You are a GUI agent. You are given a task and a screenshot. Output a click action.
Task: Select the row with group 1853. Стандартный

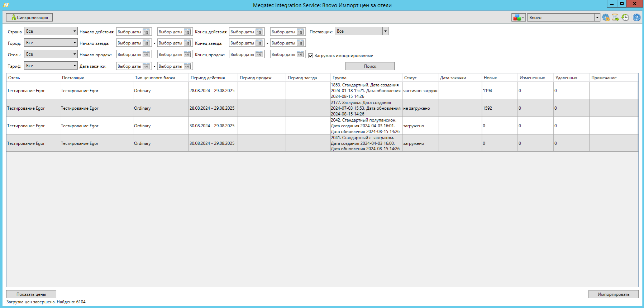pos(322,91)
